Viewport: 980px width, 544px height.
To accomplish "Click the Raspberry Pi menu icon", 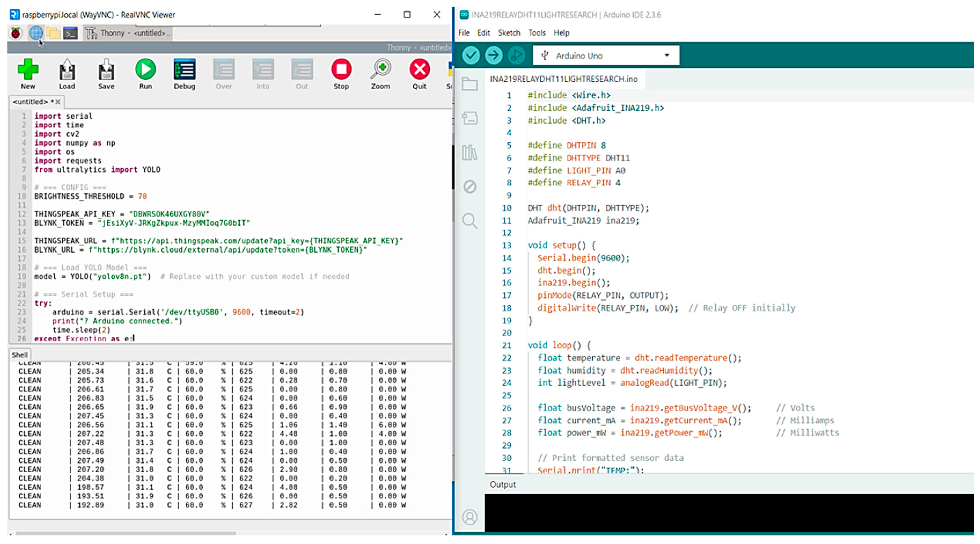I will tap(16, 34).
